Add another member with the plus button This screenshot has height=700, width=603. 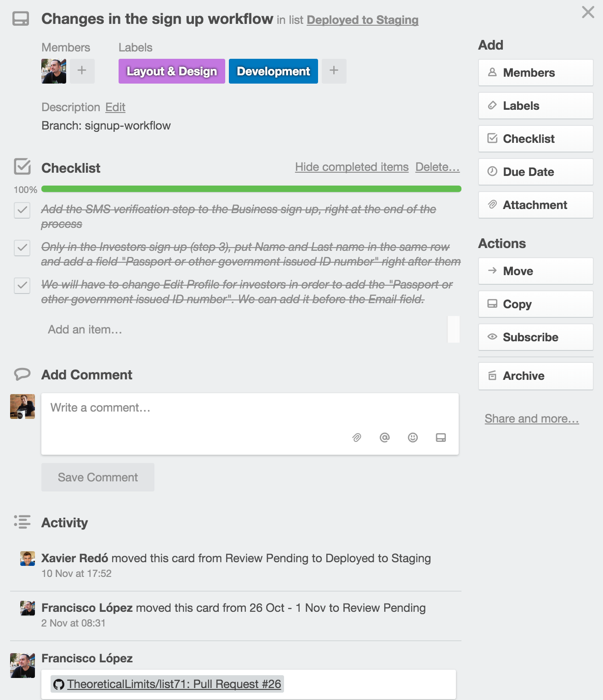point(82,71)
